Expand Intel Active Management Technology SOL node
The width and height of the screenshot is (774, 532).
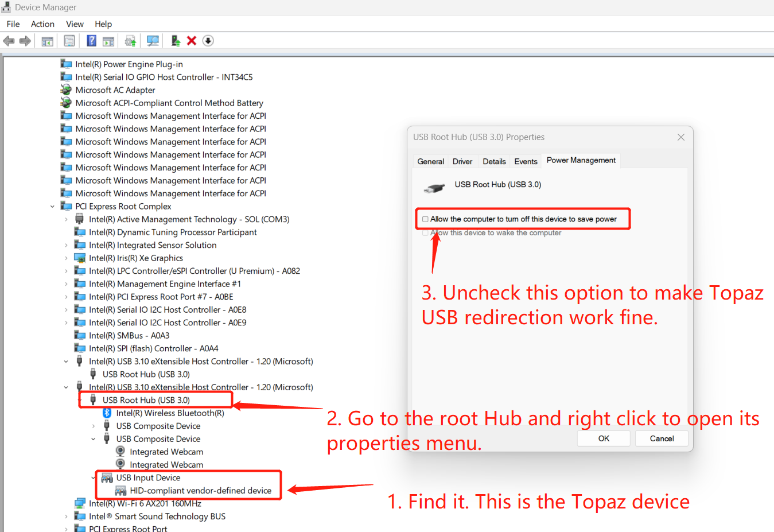click(66, 219)
